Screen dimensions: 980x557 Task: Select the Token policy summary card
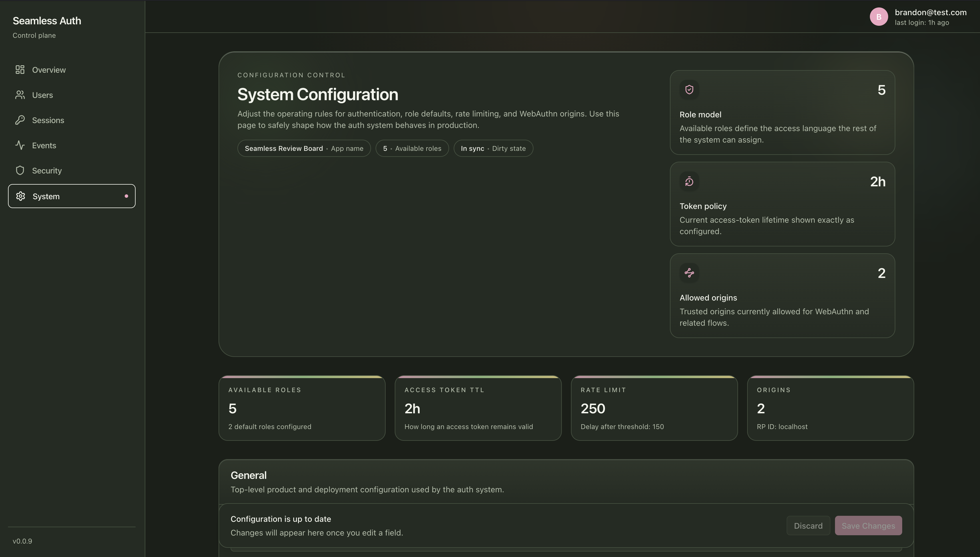coord(782,204)
